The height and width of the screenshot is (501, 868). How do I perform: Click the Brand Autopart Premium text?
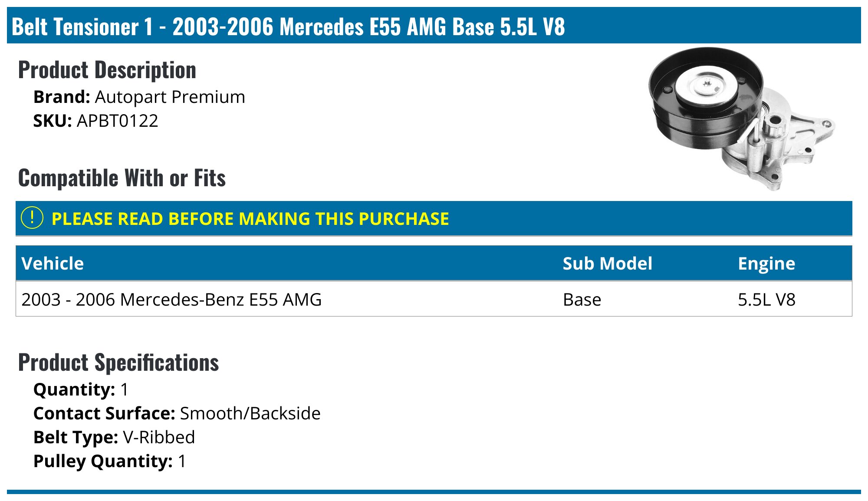(139, 97)
